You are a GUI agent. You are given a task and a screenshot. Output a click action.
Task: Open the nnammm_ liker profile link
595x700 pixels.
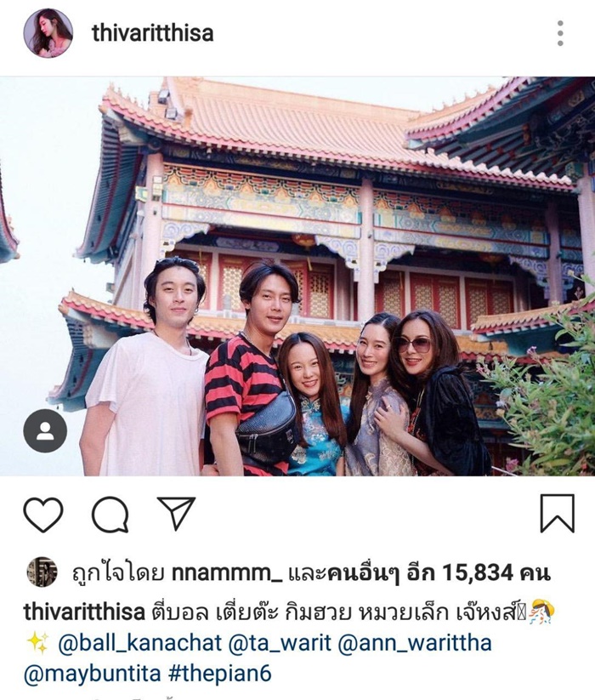click(227, 572)
